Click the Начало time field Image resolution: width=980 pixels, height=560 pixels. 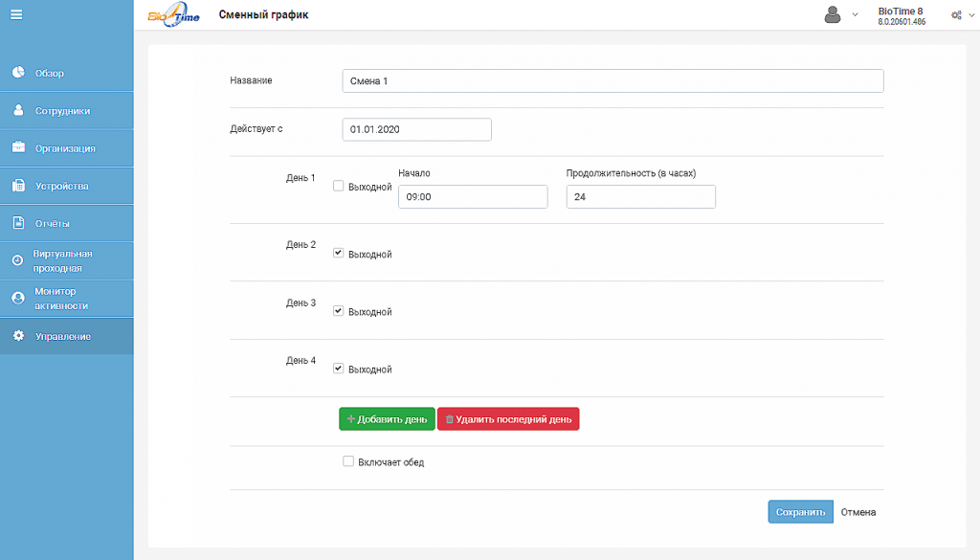point(473,197)
